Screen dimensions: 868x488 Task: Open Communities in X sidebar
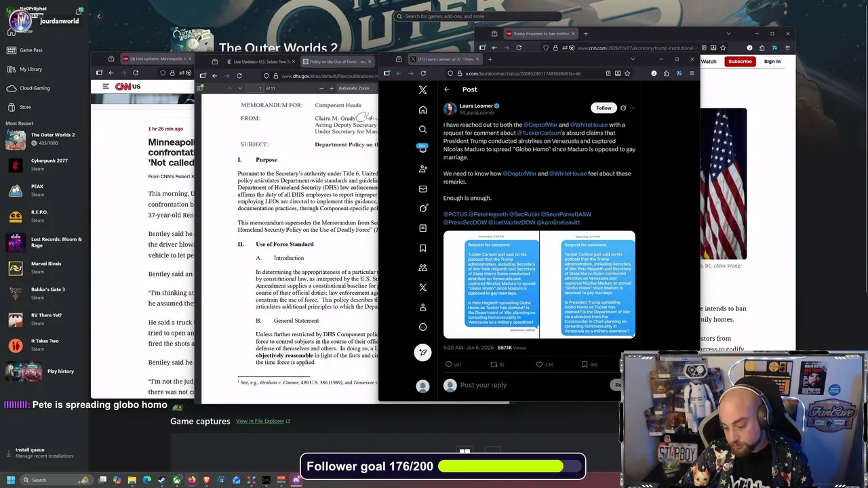tap(422, 268)
